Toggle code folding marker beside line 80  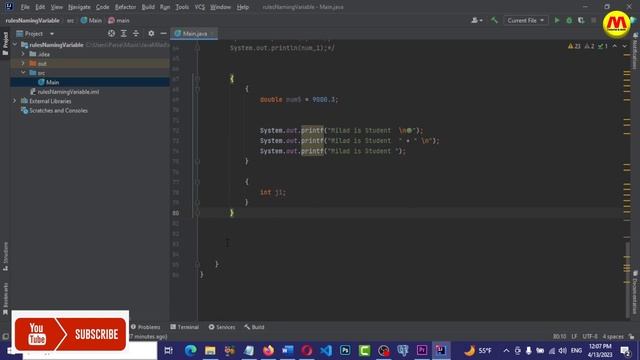pyautogui.click(x=197, y=213)
